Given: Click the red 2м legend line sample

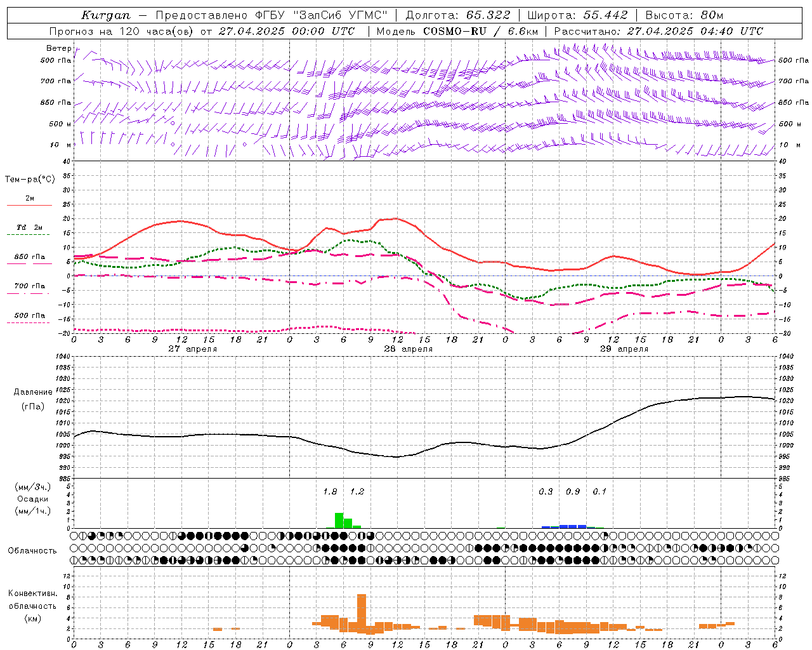Looking at the screenshot, I should tap(29, 206).
